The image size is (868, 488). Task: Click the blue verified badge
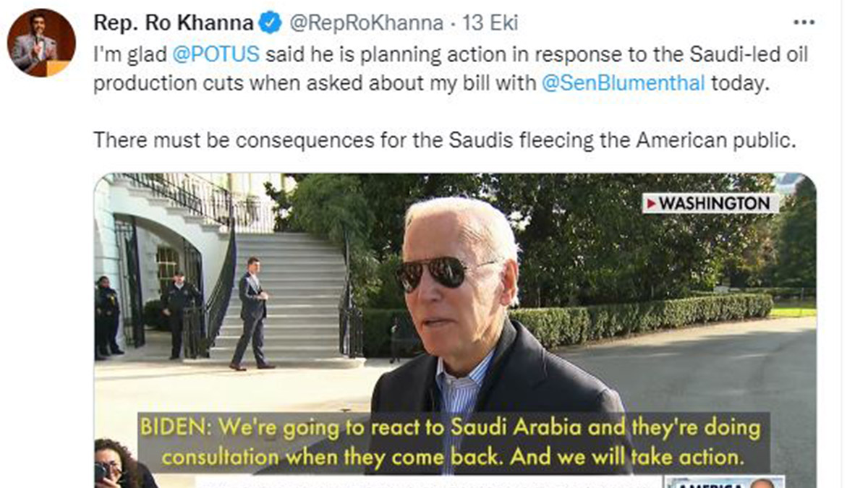271,24
